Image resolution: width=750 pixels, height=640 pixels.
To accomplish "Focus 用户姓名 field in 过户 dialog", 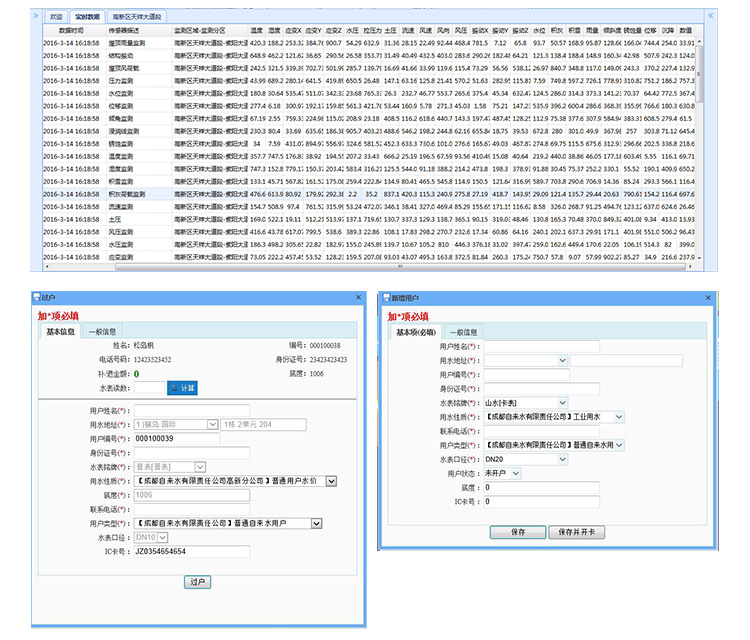I will (x=191, y=410).
